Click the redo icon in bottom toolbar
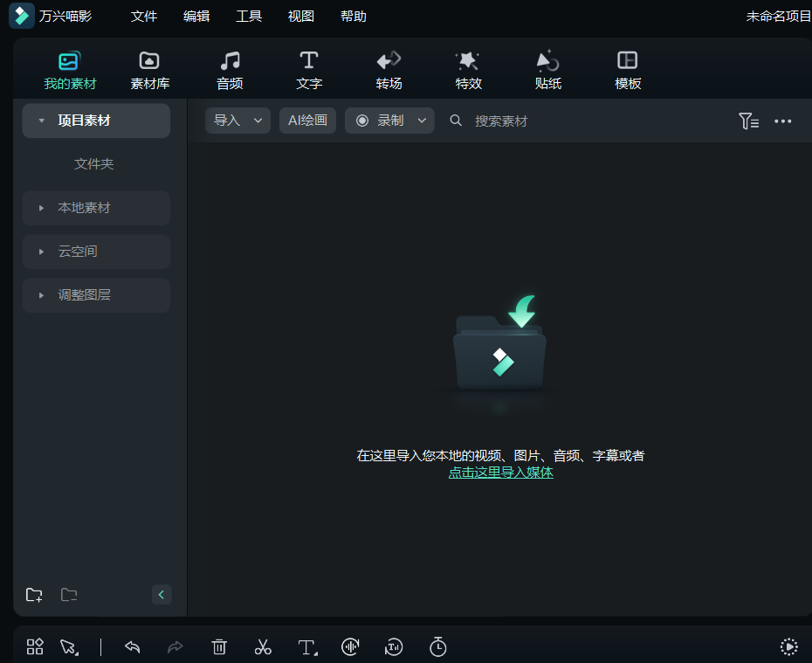The height and width of the screenshot is (663, 812). click(175, 646)
